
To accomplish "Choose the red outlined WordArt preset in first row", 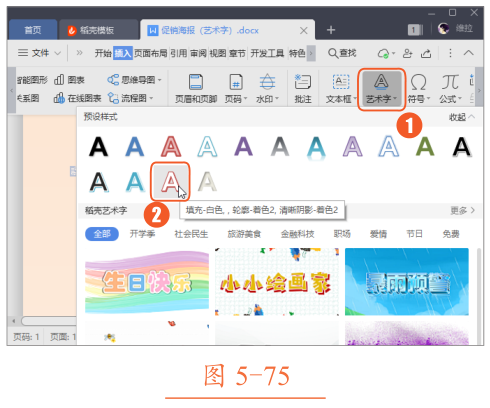I will [171, 147].
